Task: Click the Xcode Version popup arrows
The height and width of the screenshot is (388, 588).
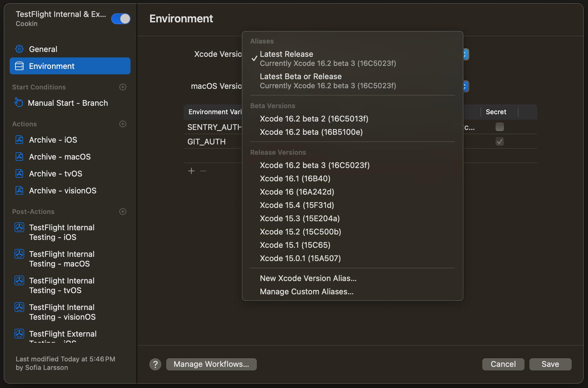Action: pos(466,54)
